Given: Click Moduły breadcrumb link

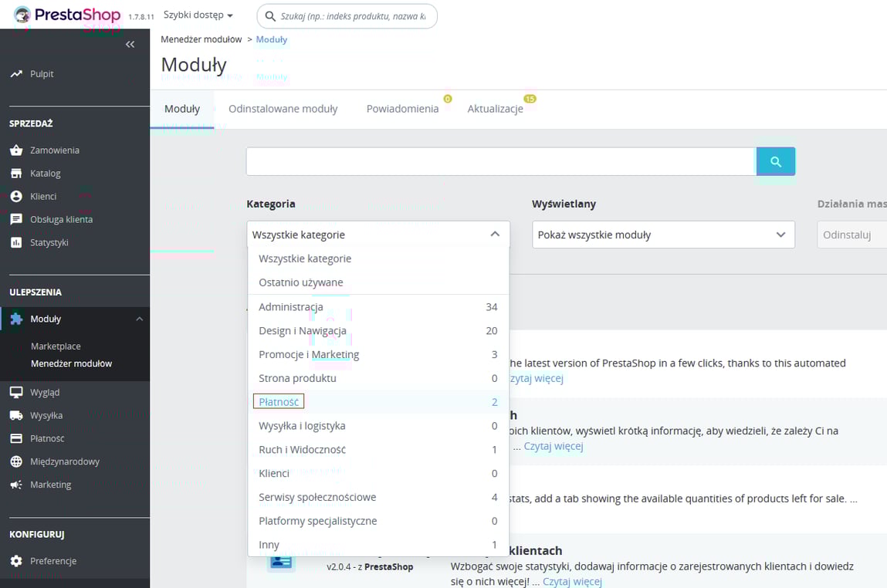Looking at the screenshot, I should click(272, 39).
